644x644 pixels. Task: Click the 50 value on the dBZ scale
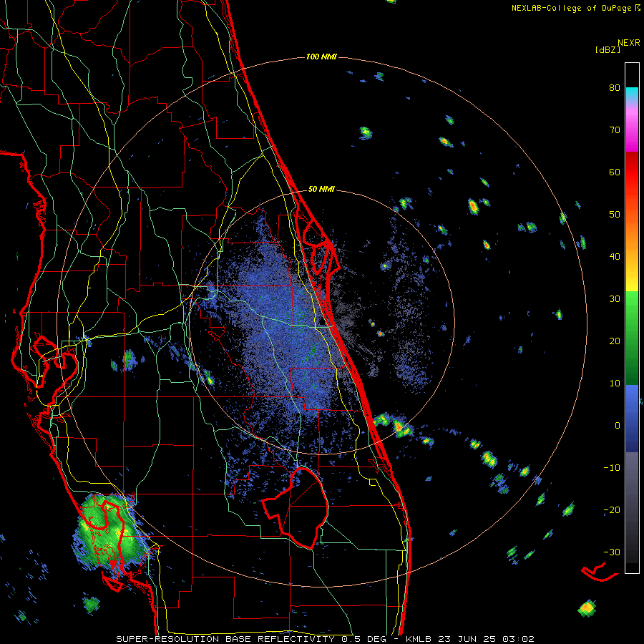pyautogui.click(x=615, y=215)
